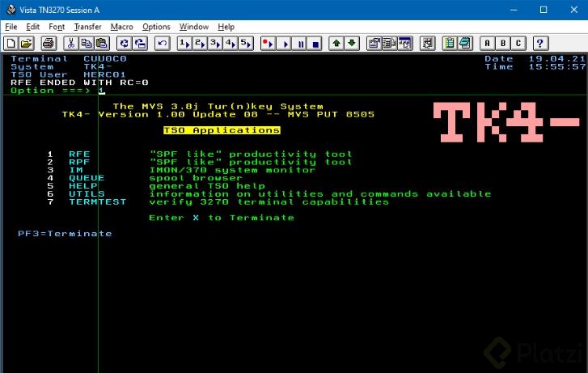The image size is (588, 373).
Task: Click the RPF application entry
Action: click(x=79, y=162)
